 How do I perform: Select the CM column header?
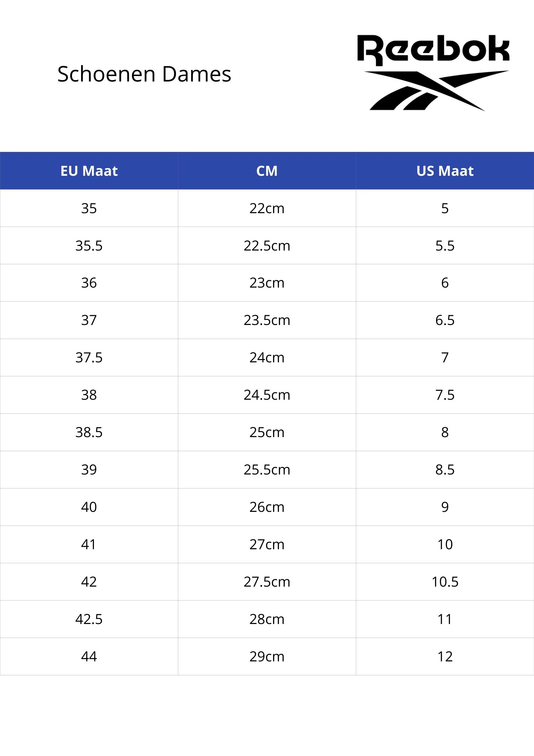coord(267,171)
